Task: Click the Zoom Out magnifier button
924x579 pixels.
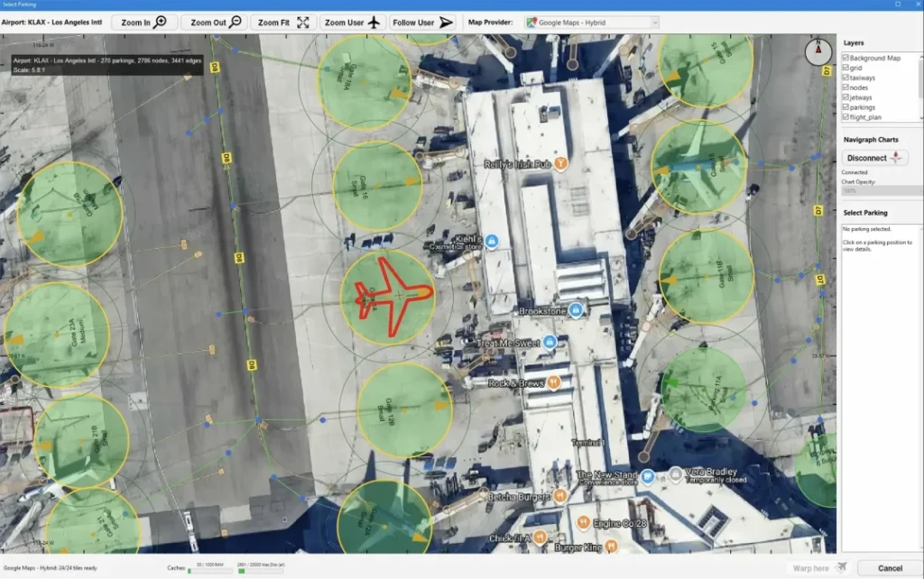Action: pyautogui.click(x=213, y=23)
